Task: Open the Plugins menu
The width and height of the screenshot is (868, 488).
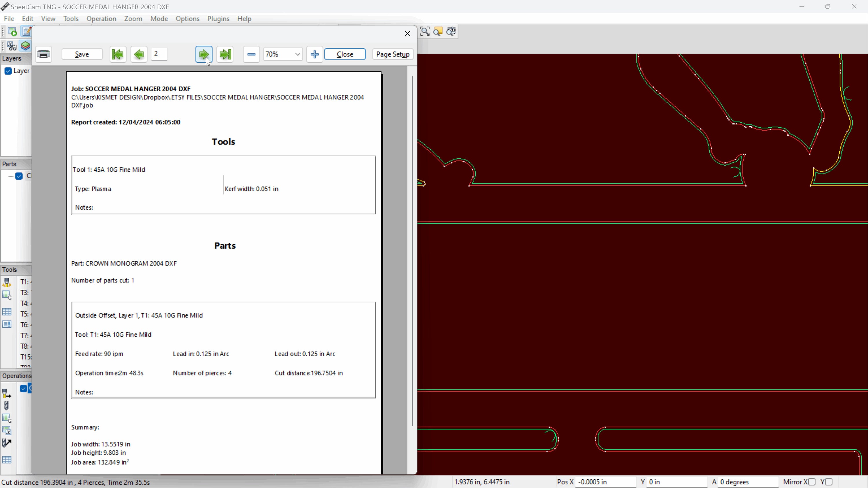Action: tap(218, 19)
